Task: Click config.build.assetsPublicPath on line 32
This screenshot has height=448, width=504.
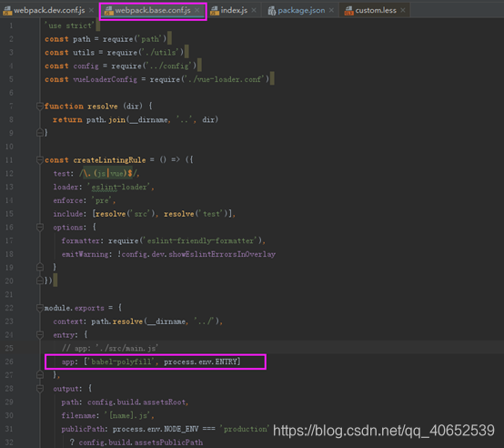Action: pyautogui.click(x=141, y=443)
